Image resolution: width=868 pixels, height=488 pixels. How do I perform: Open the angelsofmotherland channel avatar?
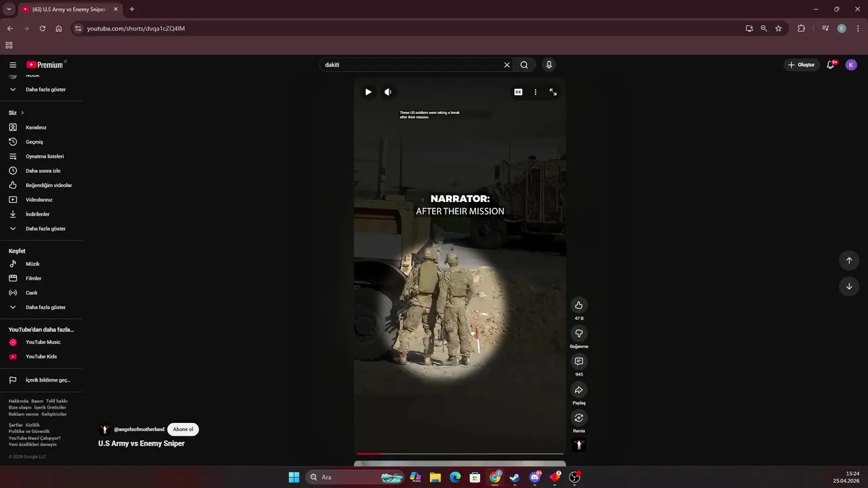coord(104,429)
